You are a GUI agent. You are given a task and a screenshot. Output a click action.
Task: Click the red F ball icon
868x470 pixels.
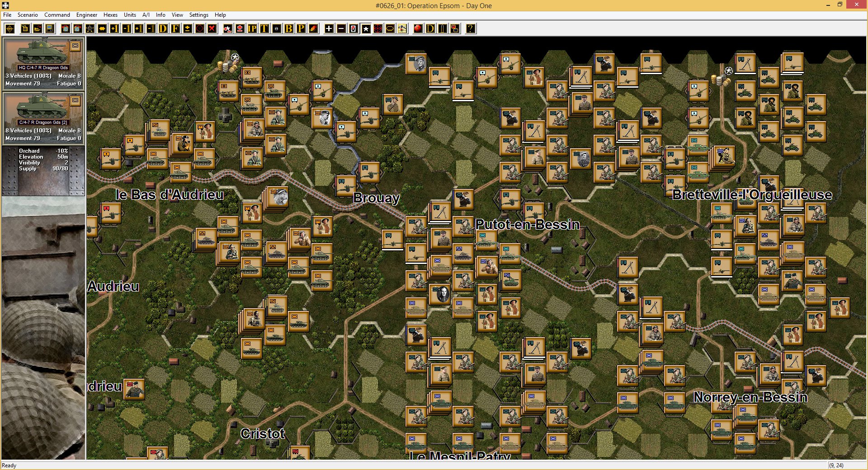pyautogui.click(x=418, y=29)
